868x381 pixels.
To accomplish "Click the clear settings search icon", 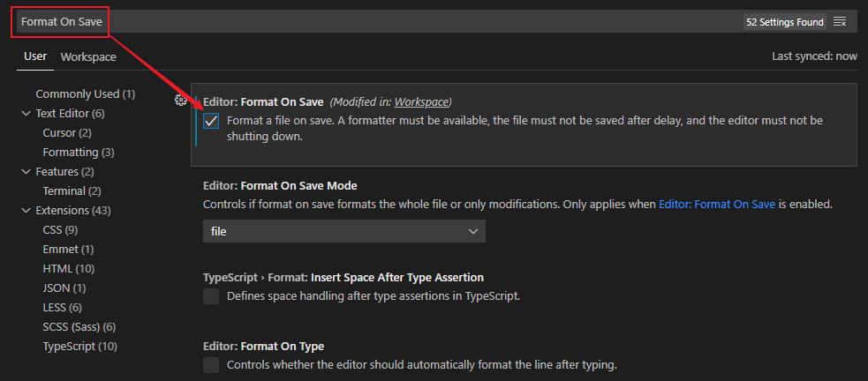I will (x=840, y=21).
